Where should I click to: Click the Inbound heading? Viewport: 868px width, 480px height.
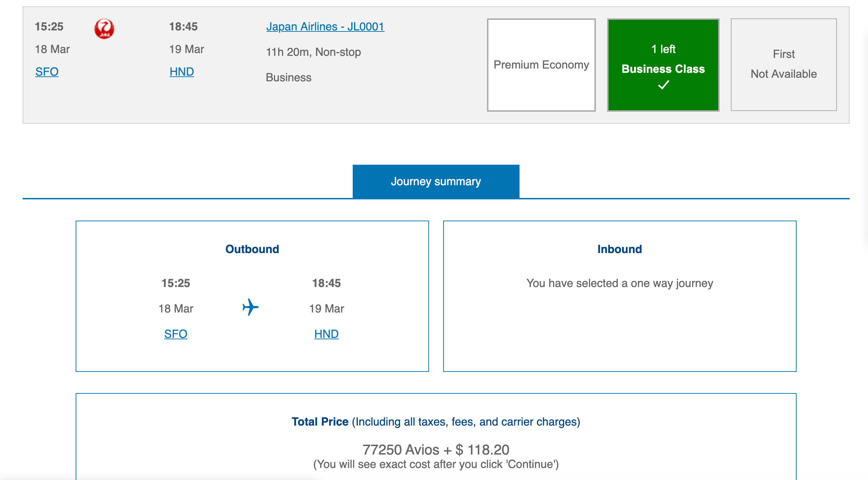pos(620,249)
